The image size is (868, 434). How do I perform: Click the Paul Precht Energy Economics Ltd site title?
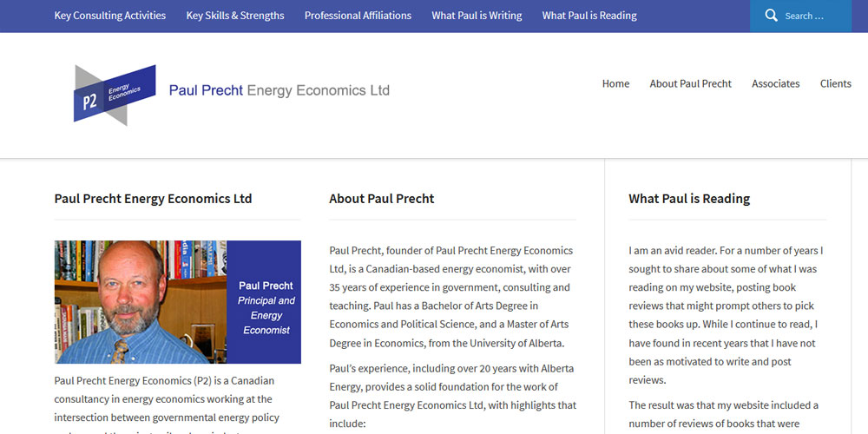point(279,90)
